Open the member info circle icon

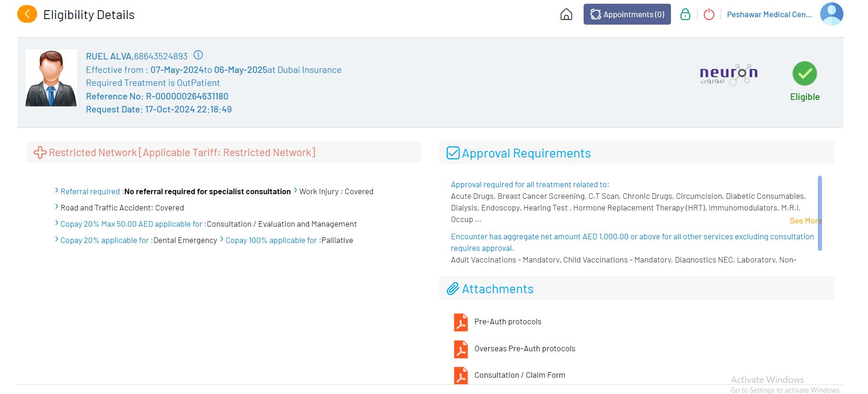[x=198, y=55]
